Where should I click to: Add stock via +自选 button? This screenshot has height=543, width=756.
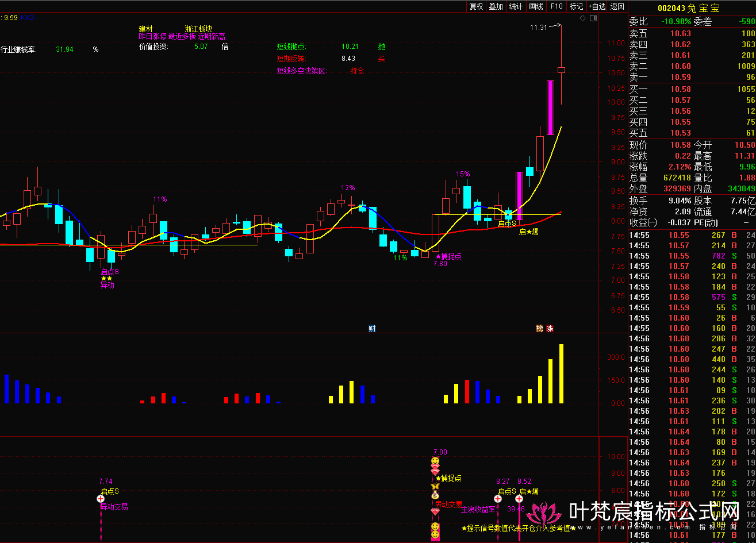point(597,6)
